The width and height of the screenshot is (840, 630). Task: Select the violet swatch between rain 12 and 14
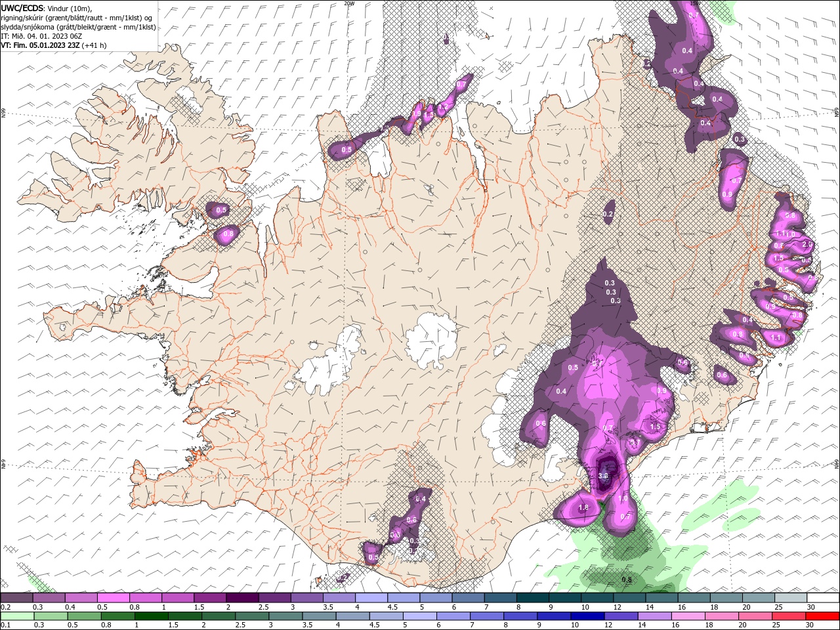[621, 616]
